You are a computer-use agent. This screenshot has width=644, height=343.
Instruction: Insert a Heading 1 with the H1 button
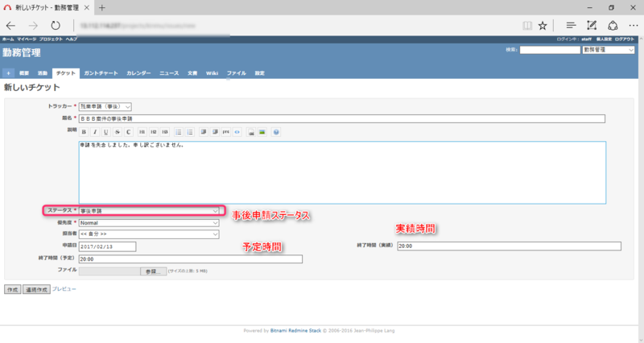click(x=142, y=132)
